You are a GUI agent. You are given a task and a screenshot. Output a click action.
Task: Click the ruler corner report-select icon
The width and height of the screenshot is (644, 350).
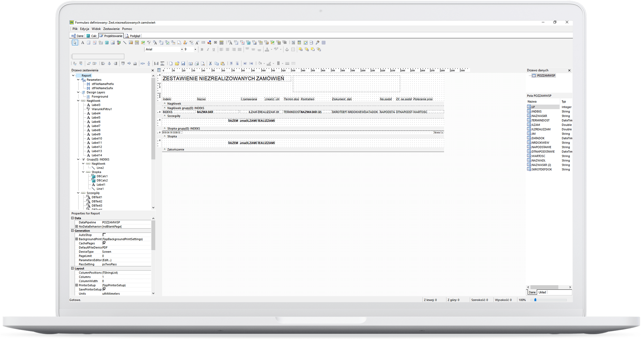point(159,70)
